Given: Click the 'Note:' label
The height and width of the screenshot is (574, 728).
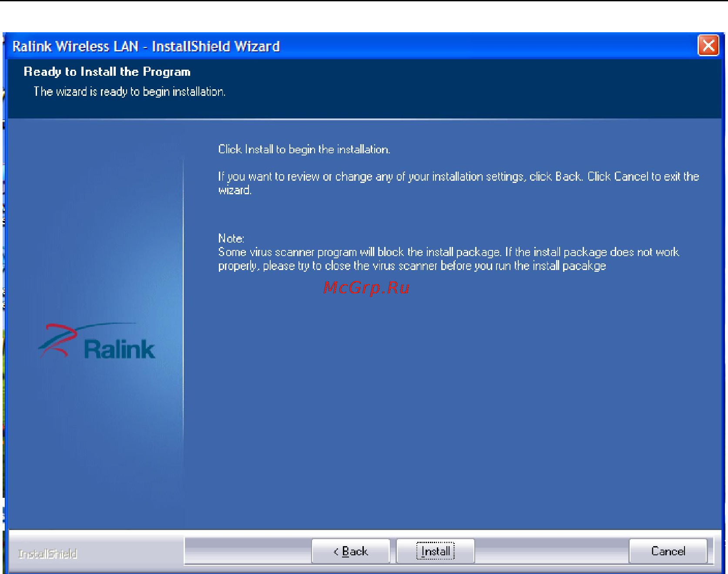Looking at the screenshot, I should pyautogui.click(x=231, y=238).
